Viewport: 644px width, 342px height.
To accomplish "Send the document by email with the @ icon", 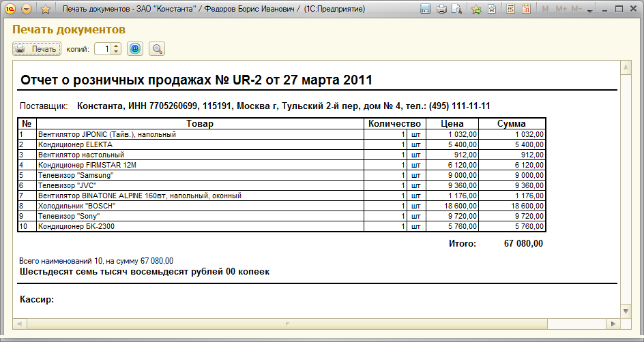I will point(134,49).
